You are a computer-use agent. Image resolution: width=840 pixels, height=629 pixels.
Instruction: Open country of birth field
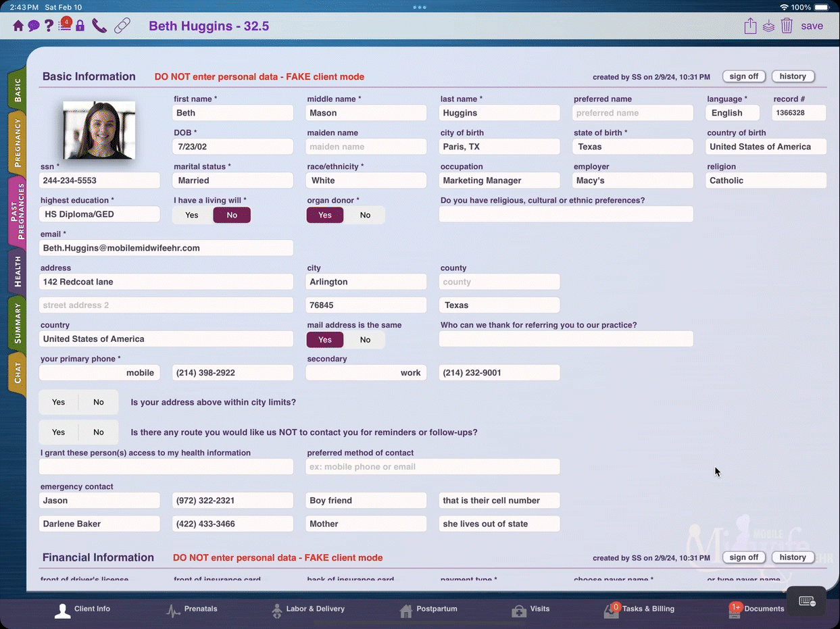coord(766,147)
